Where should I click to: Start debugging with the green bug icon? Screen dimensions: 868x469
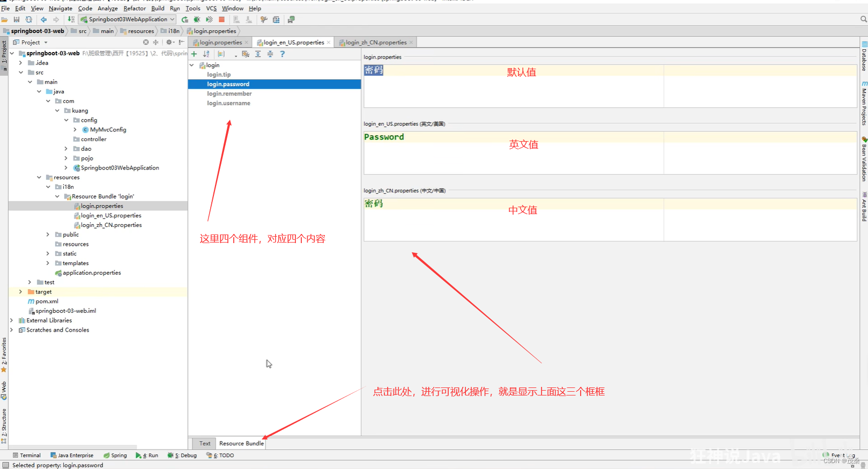pos(197,19)
